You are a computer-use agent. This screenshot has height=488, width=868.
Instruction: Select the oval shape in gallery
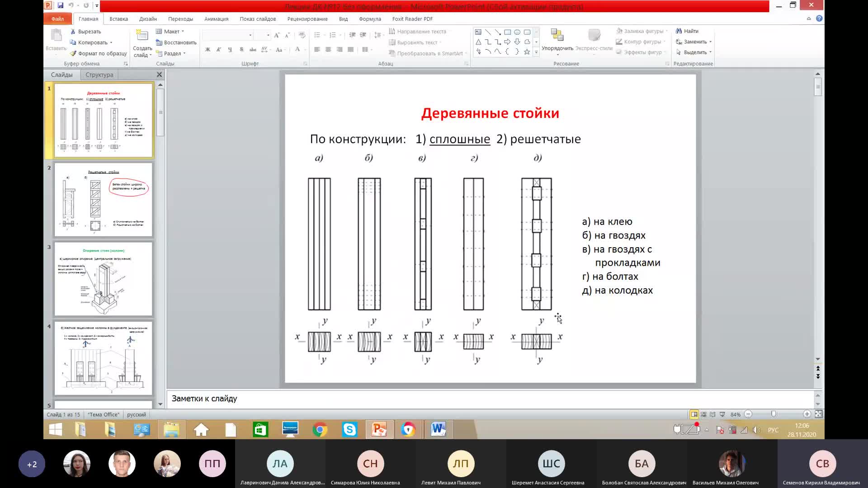(x=517, y=32)
